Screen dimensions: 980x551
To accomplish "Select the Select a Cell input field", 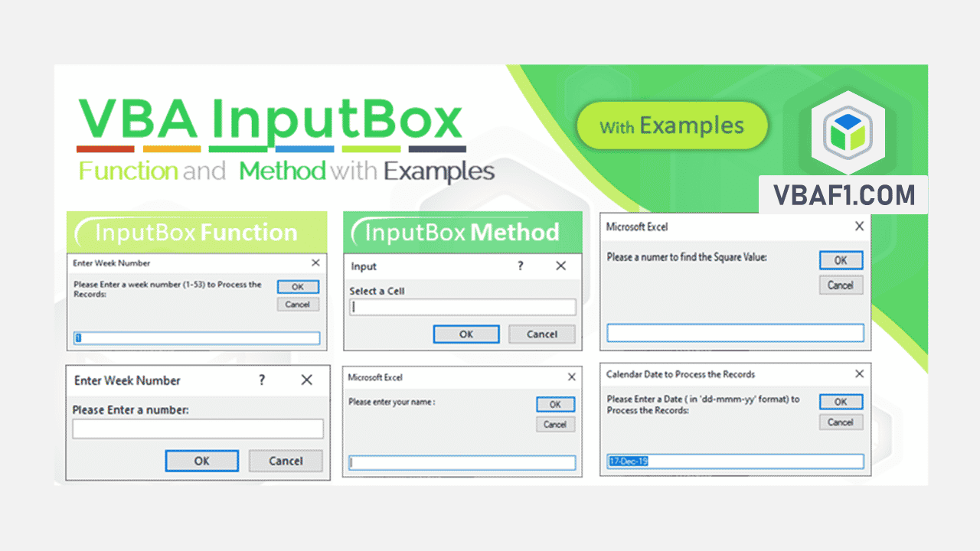I will click(462, 306).
